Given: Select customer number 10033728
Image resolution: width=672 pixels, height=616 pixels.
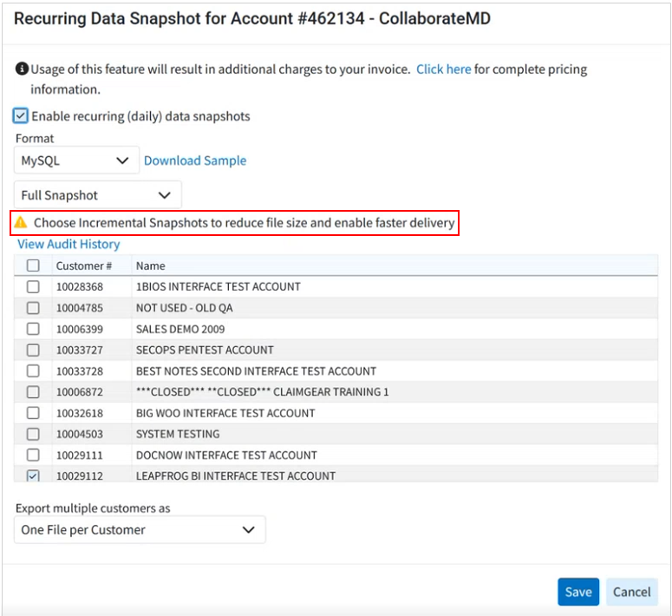Looking at the screenshot, I should click(x=80, y=371).
